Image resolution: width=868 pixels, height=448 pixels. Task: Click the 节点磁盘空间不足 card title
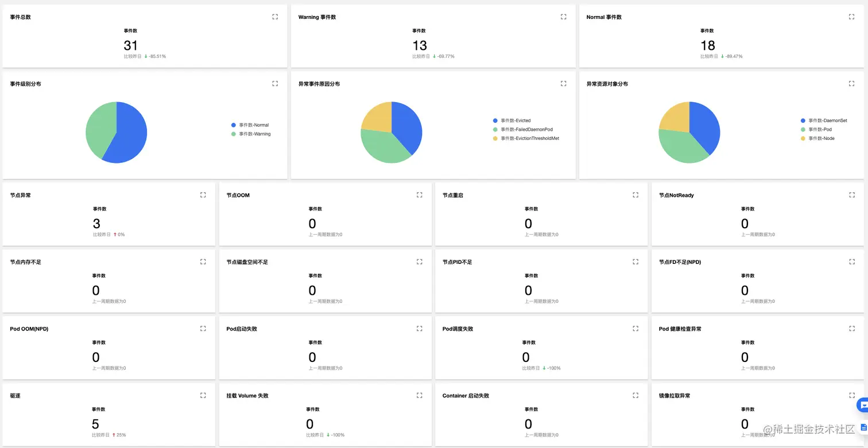point(247,262)
